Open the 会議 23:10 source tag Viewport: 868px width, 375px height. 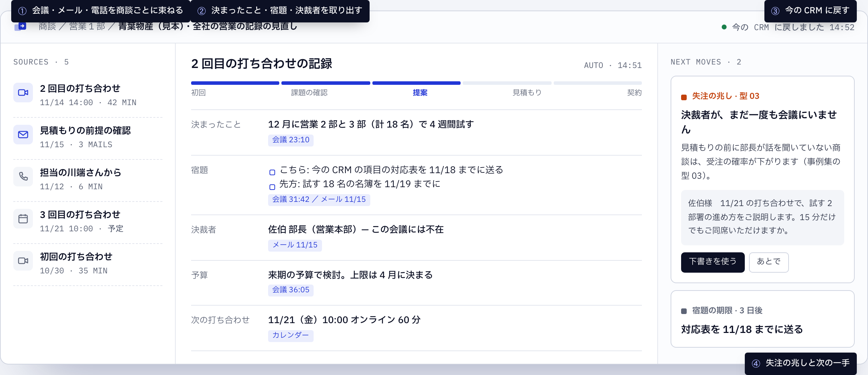click(x=290, y=140)
